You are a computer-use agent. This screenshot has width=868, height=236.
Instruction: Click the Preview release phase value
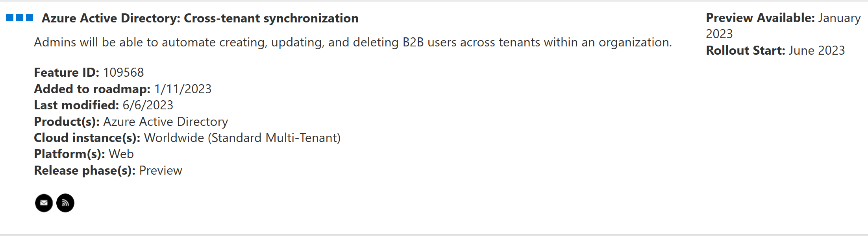pos(161,170)
